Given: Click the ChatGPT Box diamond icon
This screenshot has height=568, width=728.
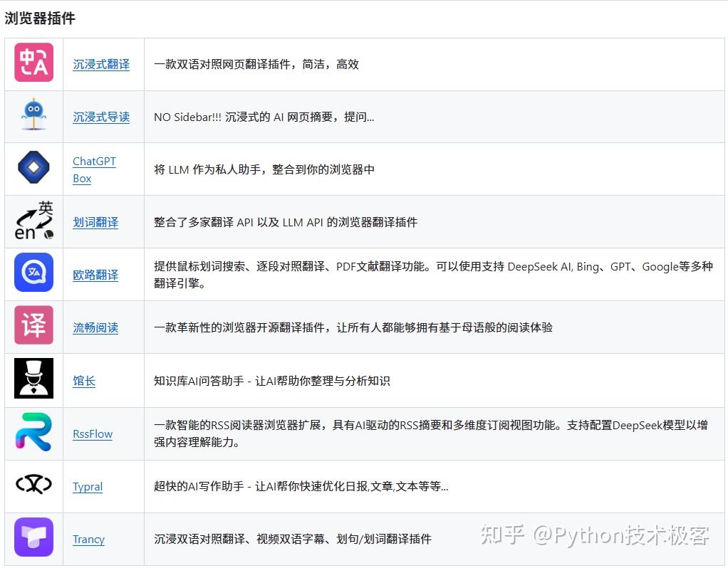Looking at the screenshot, I should [34, 167].
